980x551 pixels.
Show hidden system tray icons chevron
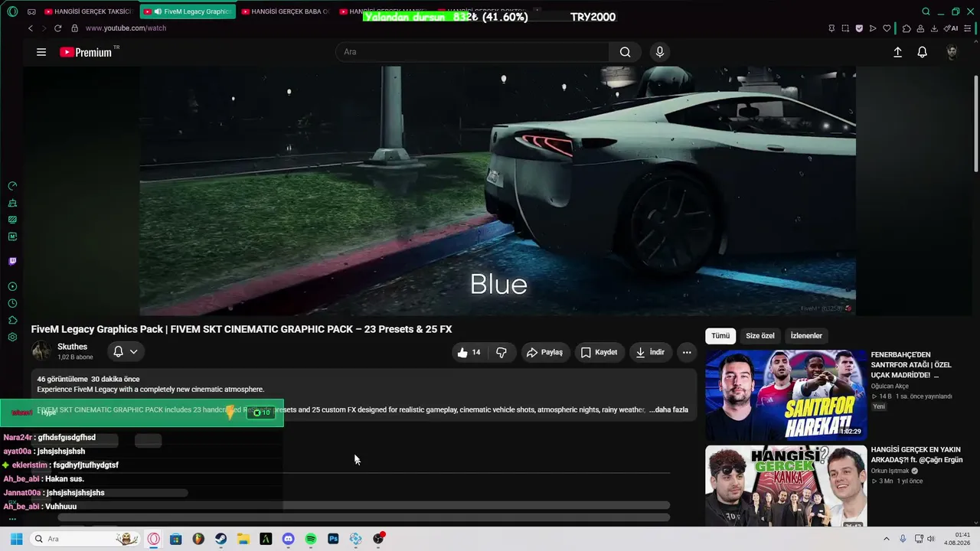(887, 539)
